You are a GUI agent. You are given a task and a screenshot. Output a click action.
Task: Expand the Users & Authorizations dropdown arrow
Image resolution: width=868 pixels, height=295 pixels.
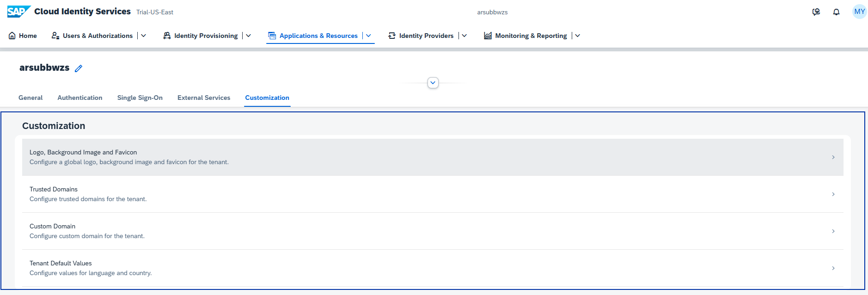pyautogui.click(x=143, y=36)
